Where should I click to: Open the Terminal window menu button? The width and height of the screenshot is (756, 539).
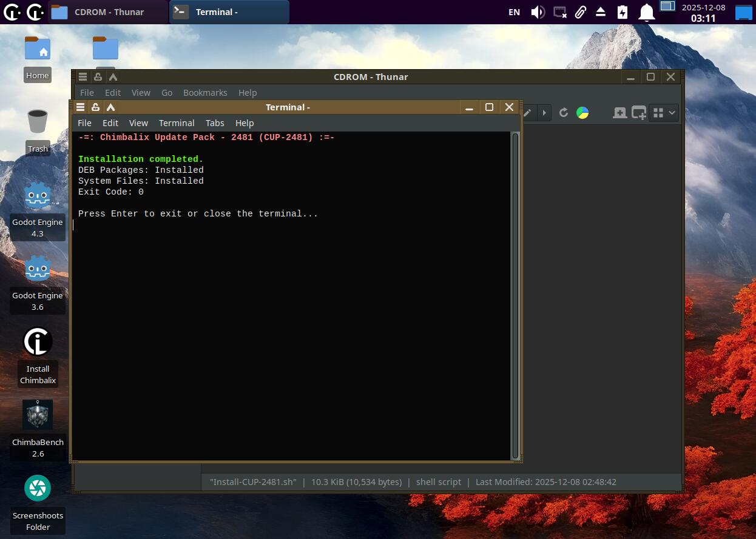80,107
